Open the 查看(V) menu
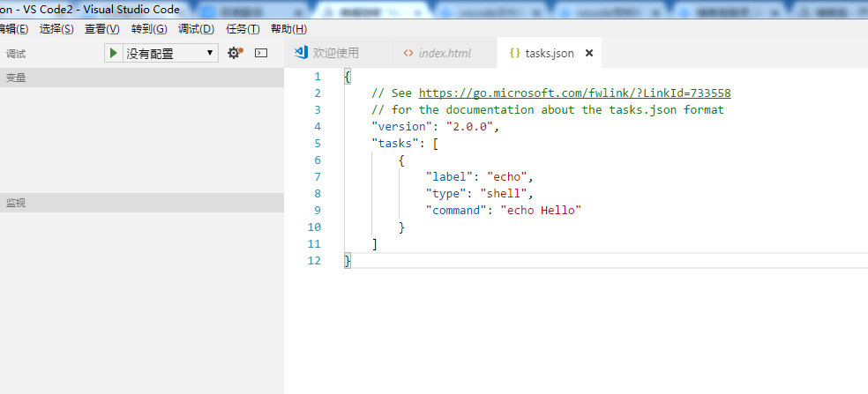 pyautogui.click(x=101, y=29)
